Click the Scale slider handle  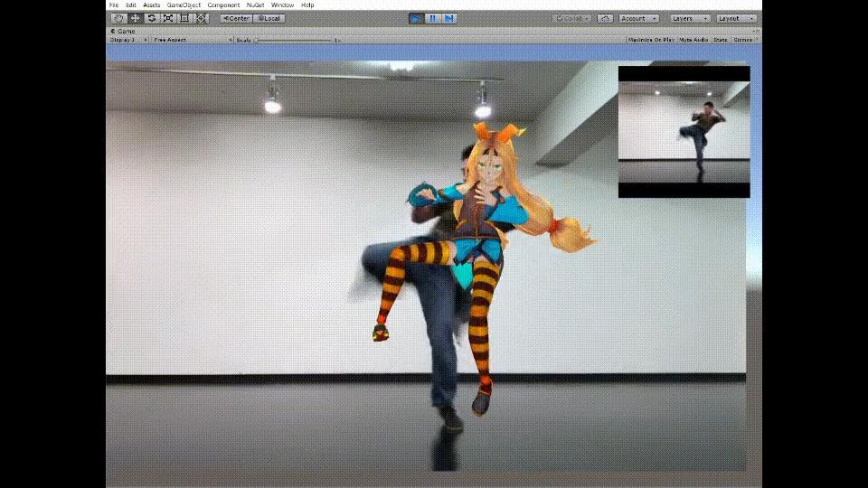256,41
